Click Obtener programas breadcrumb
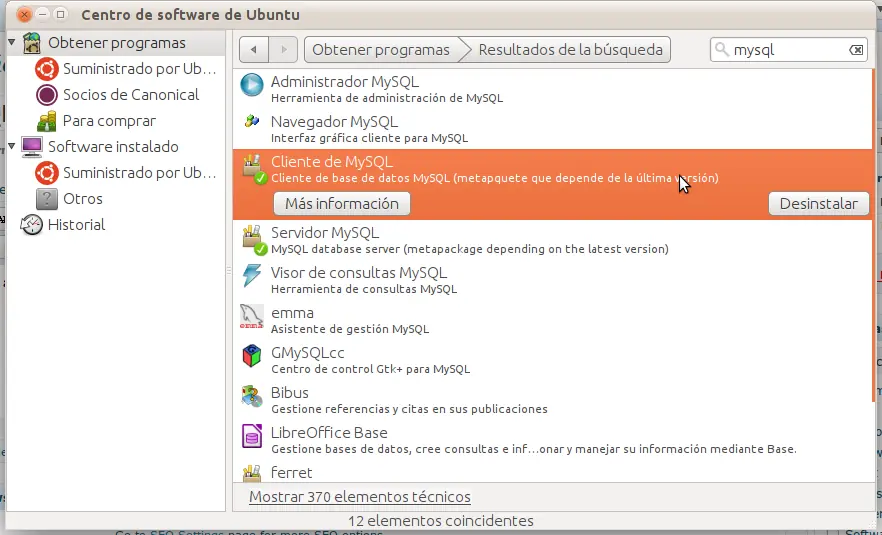The height and width of the screenshot is (535, 882). click(381, 50)
